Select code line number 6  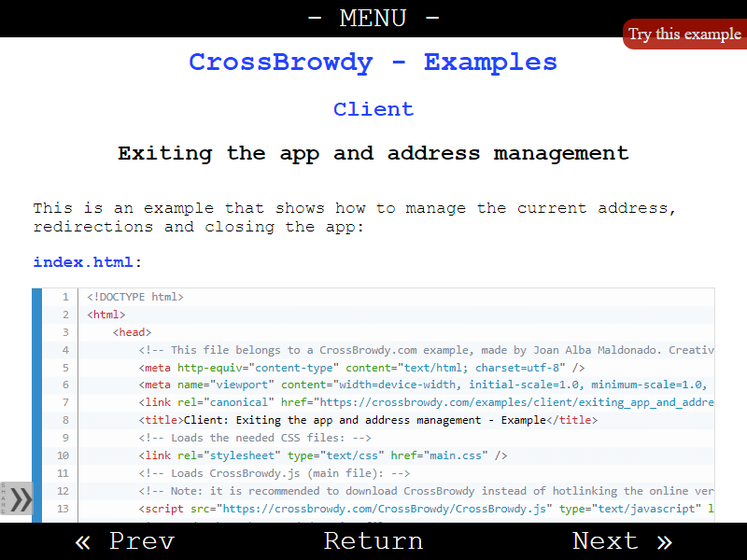(65, 385)
